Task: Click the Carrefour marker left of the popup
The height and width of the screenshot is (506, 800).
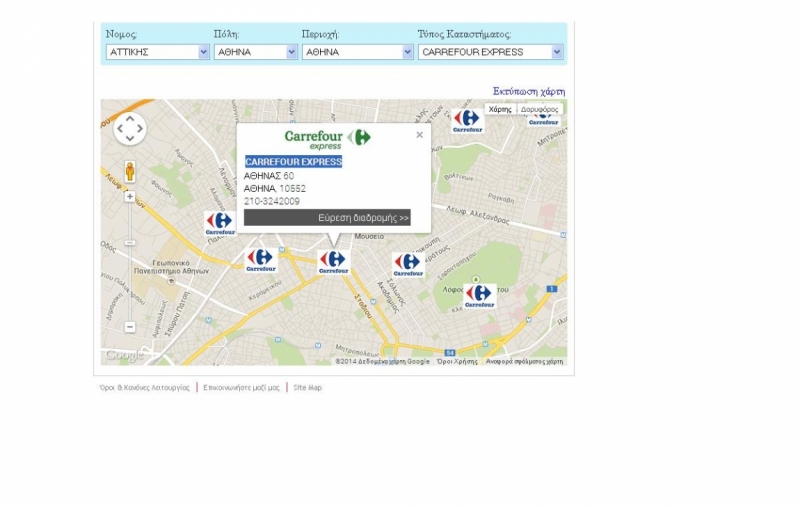Action: (x=220, y=223)
